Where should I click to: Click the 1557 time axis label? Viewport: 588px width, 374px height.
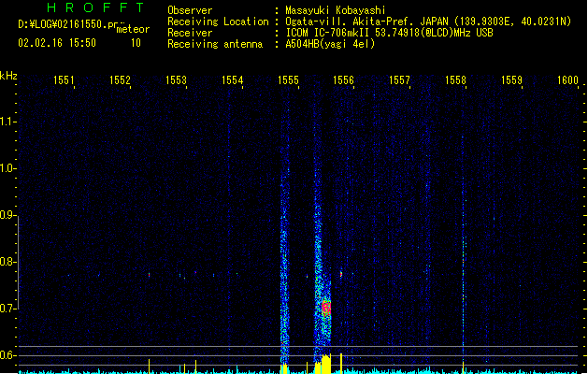[x=399, y=80]
